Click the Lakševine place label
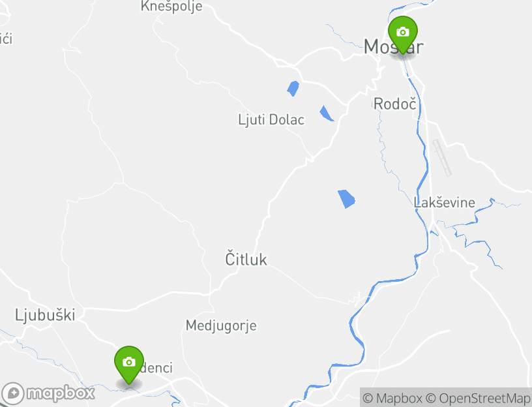Viewport: 532px width, 407px height. click(444, 203)
